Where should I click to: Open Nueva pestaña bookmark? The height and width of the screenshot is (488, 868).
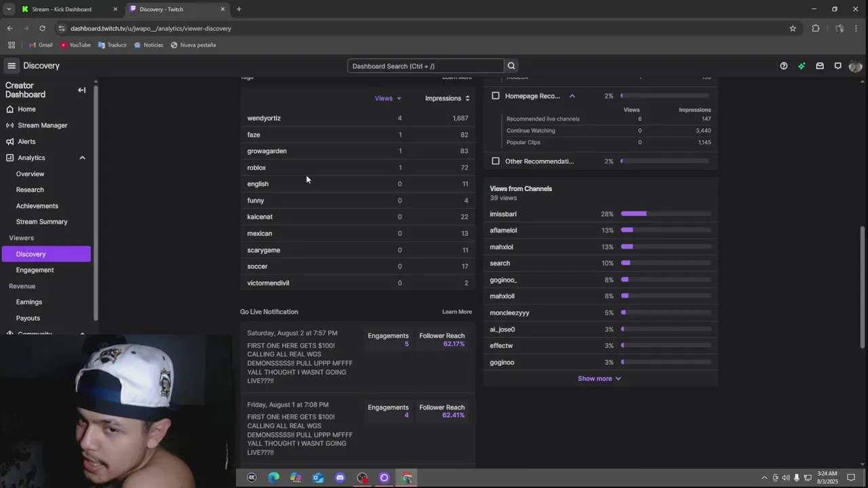(193, 45)
